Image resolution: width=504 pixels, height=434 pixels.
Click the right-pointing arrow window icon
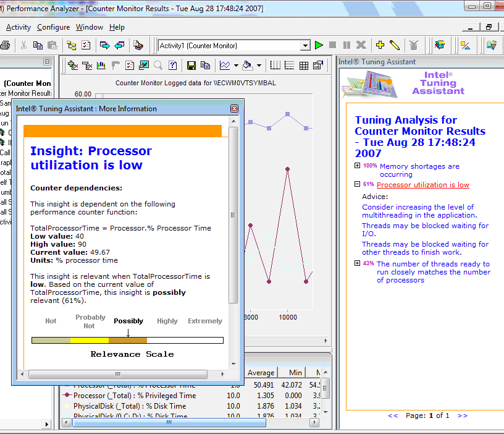tap(105, 45)
